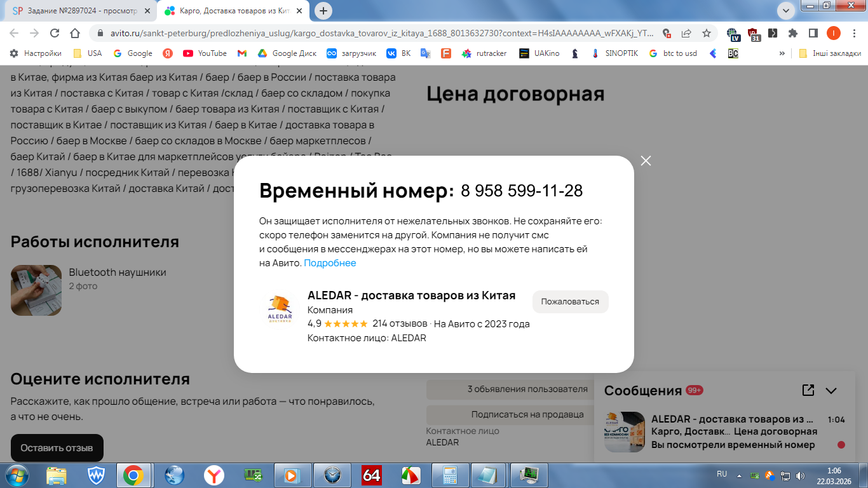Open the загрузчик bookmark

click(351, 53)
